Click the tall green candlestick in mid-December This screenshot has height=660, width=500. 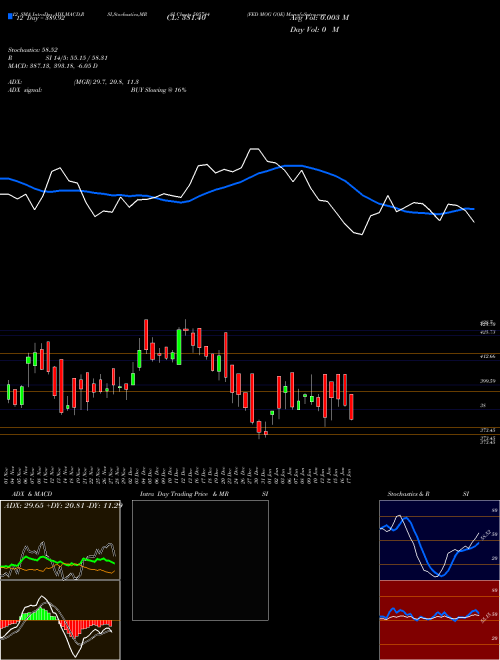click(179, 347)
